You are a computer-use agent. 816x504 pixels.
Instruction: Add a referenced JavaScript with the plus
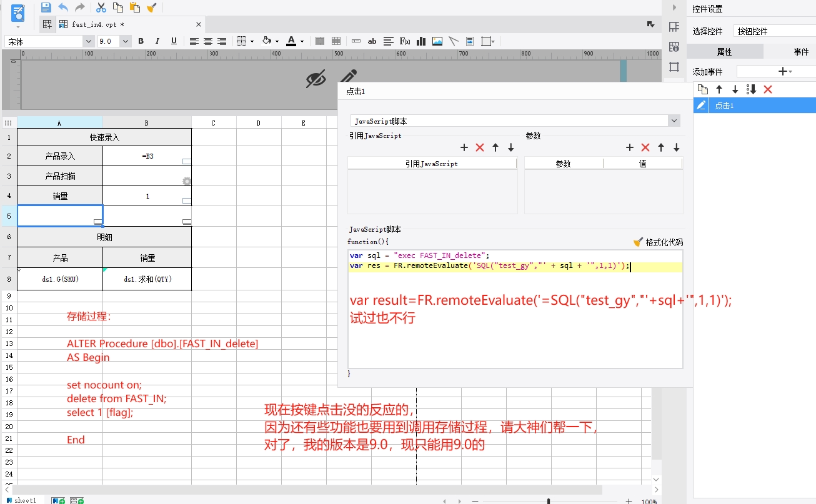pyautogui.click(x=464, y=147)
